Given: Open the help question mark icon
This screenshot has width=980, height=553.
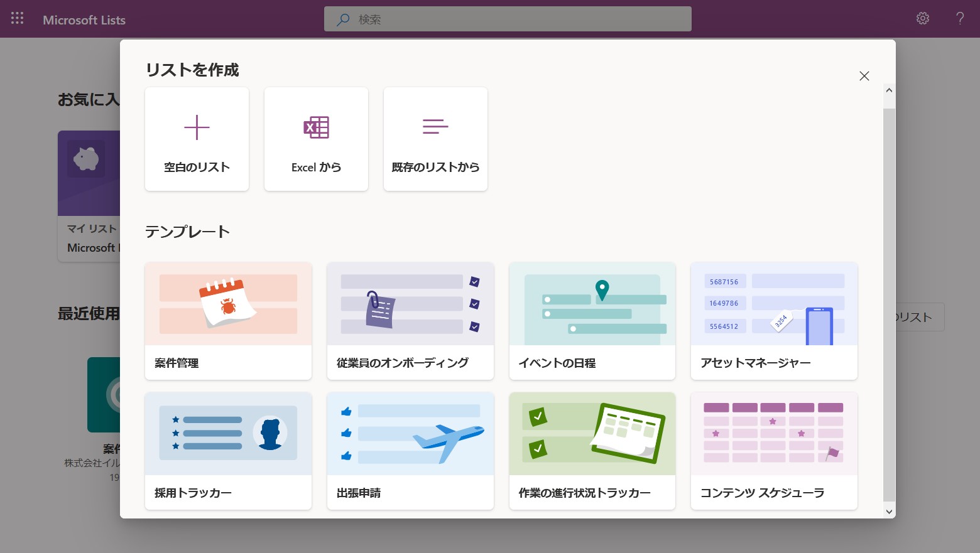Looking at the screenshot, I should pos(960,19).
